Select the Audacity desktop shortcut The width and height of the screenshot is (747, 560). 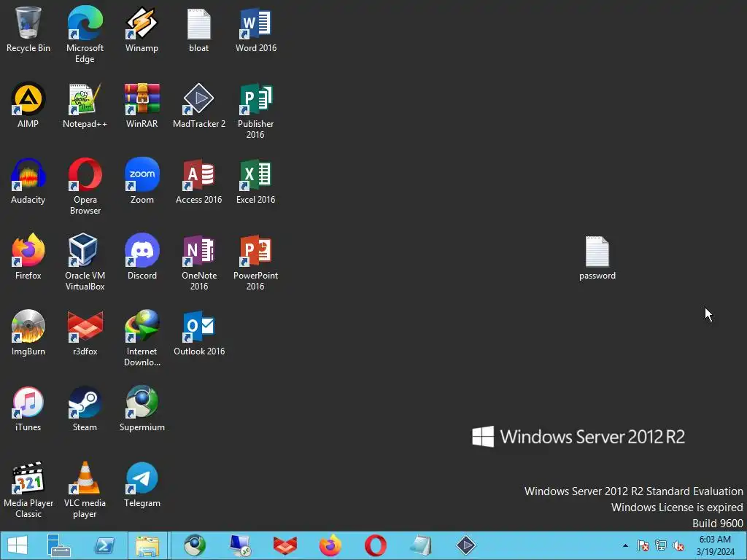click(x=28, y=181)
